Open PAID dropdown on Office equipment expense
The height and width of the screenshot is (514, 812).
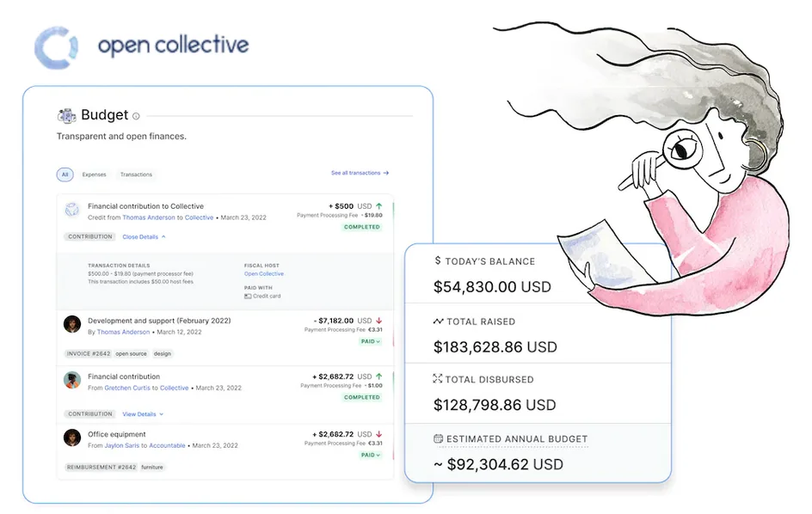pyautogui.click(x=370, y=455)
